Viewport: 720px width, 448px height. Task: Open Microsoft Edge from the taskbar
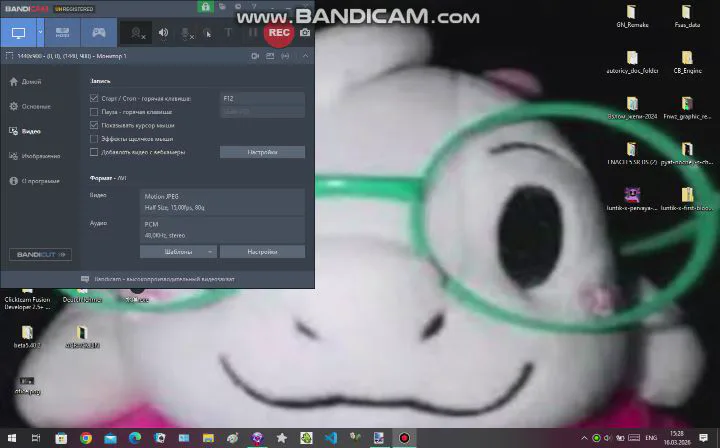coord(135,438)
